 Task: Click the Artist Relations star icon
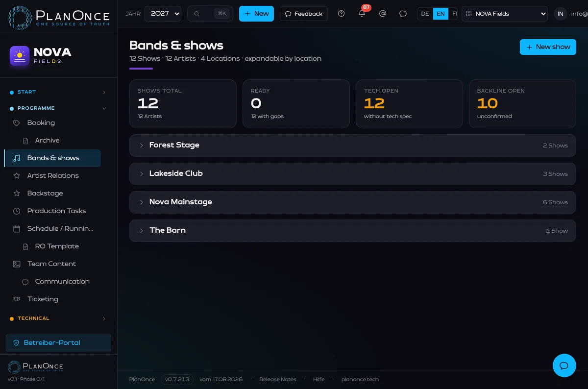click(17, 176)
